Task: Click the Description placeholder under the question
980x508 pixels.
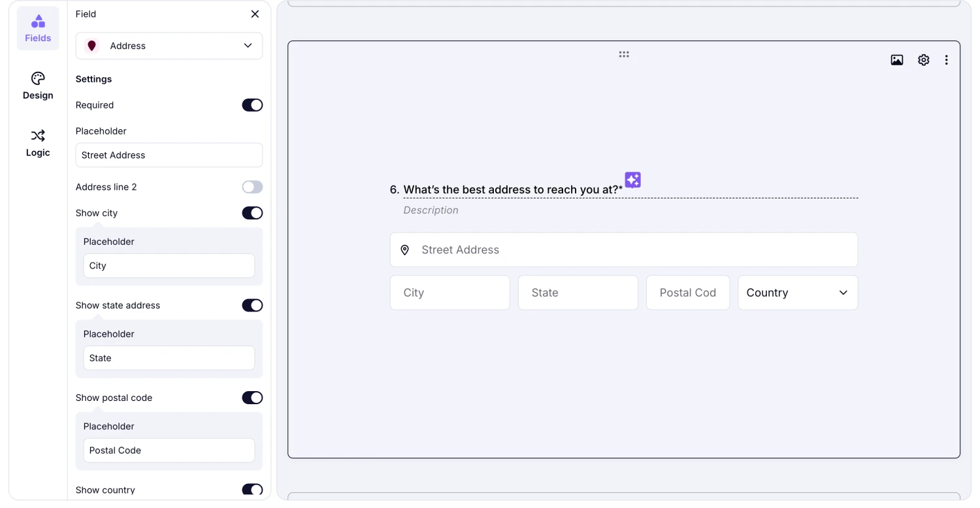Action: click(x=431, y=210)
